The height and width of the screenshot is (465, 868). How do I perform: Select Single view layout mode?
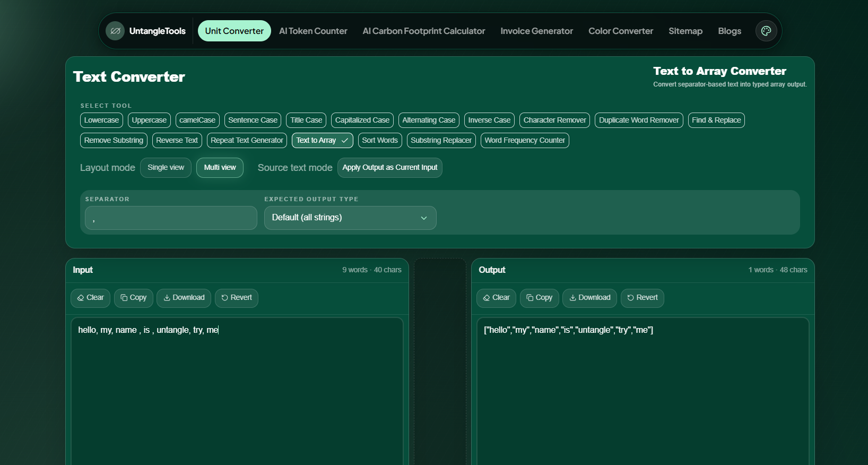tap(166, 168)
